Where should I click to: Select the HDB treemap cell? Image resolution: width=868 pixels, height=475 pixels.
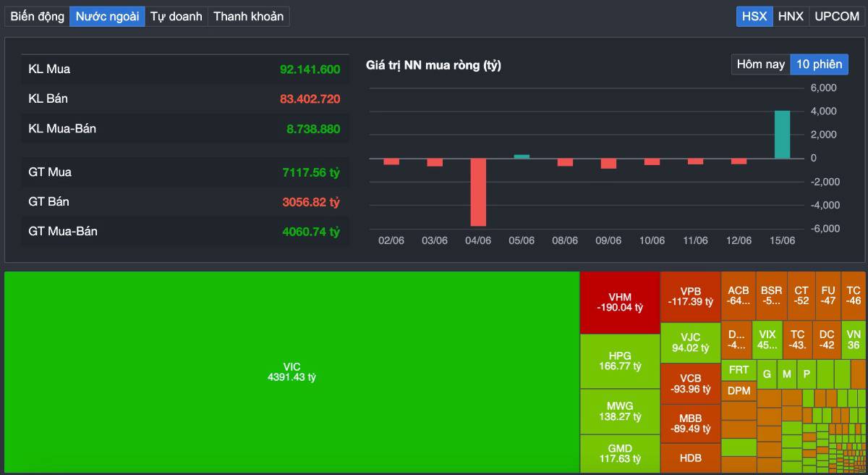tap(691, 458)
